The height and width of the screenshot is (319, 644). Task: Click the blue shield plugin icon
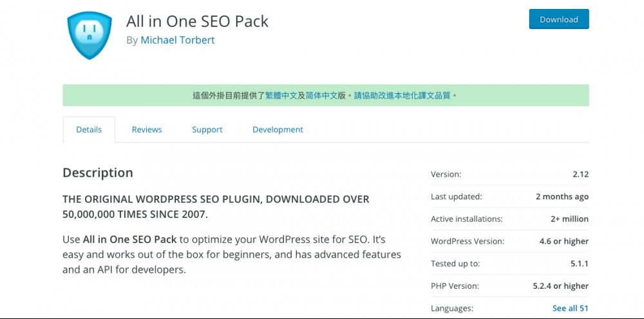tap(89, 35)
